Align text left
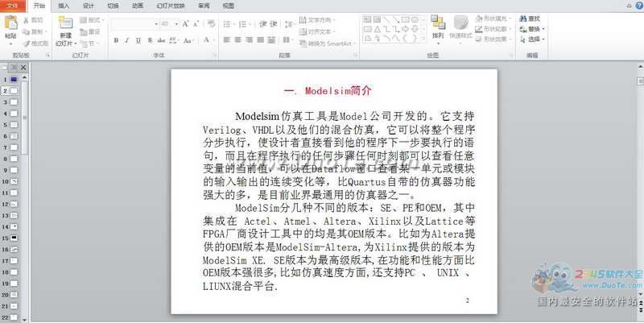Screen dimensions: 644x323 [x=227, y=39]
